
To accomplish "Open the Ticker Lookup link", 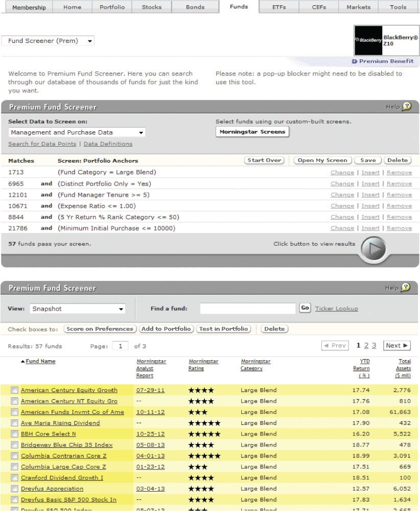I will pos(337,309).
